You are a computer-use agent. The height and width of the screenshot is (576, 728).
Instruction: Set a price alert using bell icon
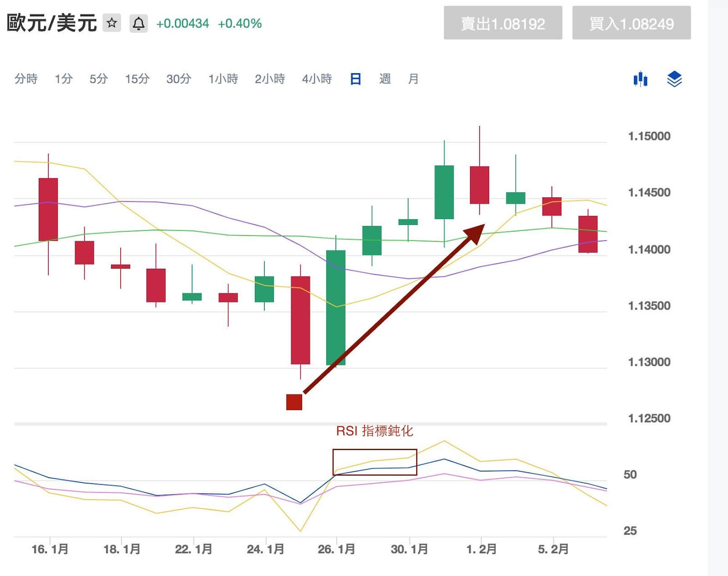[139, 23]
